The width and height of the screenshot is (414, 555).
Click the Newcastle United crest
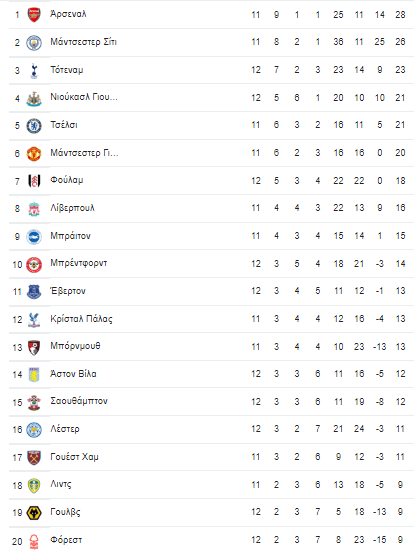(x=34, y=98)
